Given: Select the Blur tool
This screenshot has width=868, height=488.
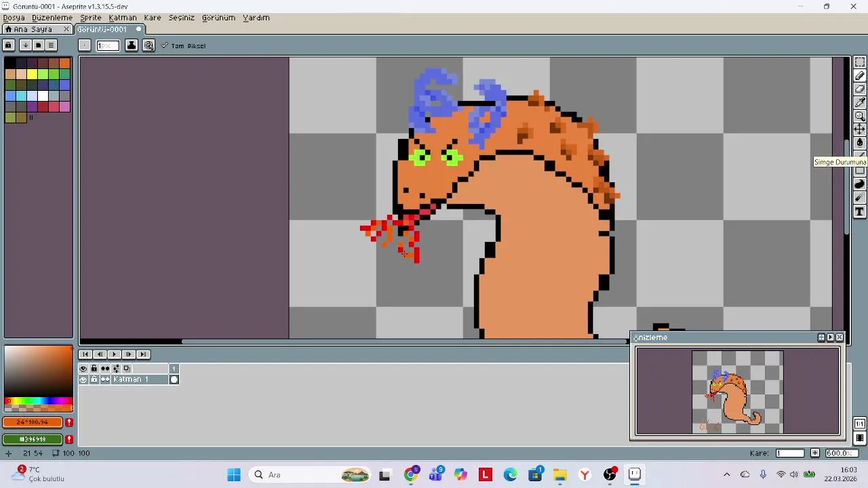Looking at the screenshot, I should 860,198.
